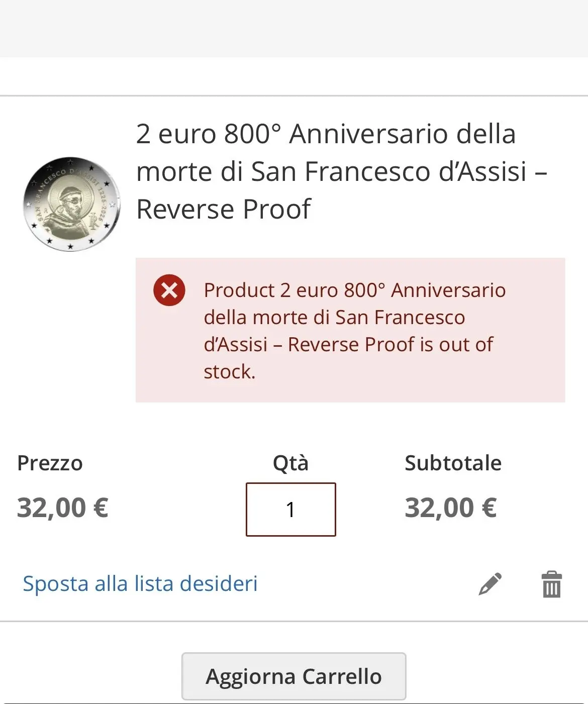Click the Prezzo column label

50,463
